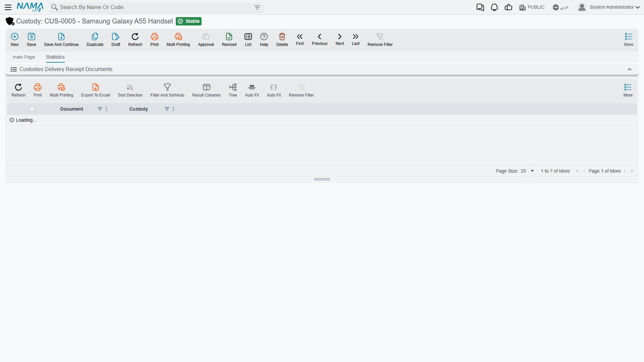Click Remove Filter in grid toolbar
Screen dimensions: 644x362
301,90
